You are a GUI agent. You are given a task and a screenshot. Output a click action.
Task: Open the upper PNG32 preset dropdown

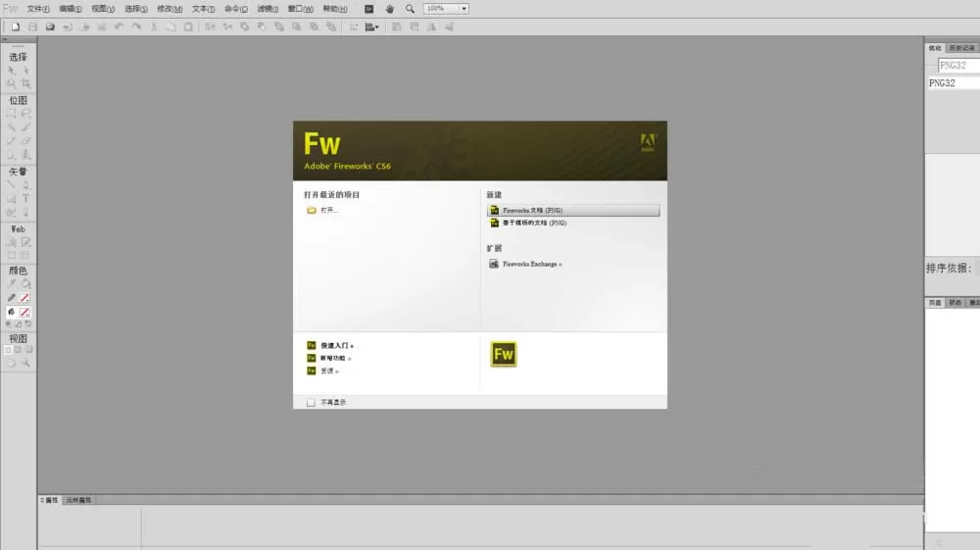[958, 65]
